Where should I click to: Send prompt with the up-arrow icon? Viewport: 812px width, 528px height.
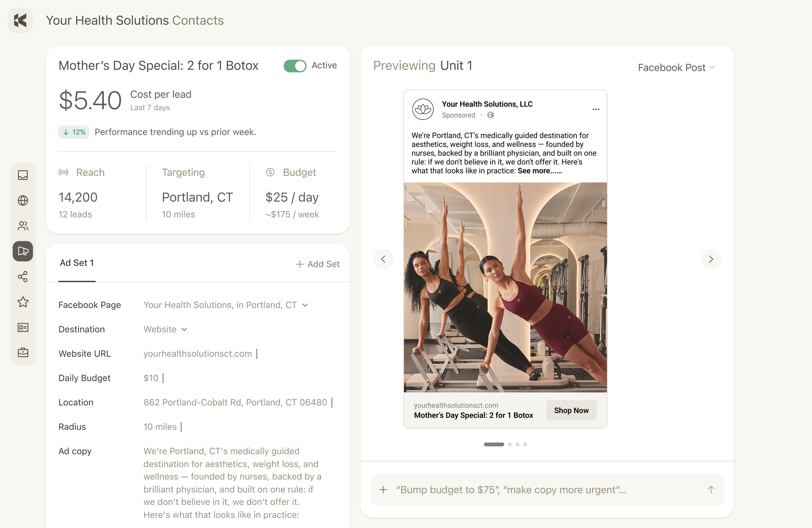click(x=711, y=490)
